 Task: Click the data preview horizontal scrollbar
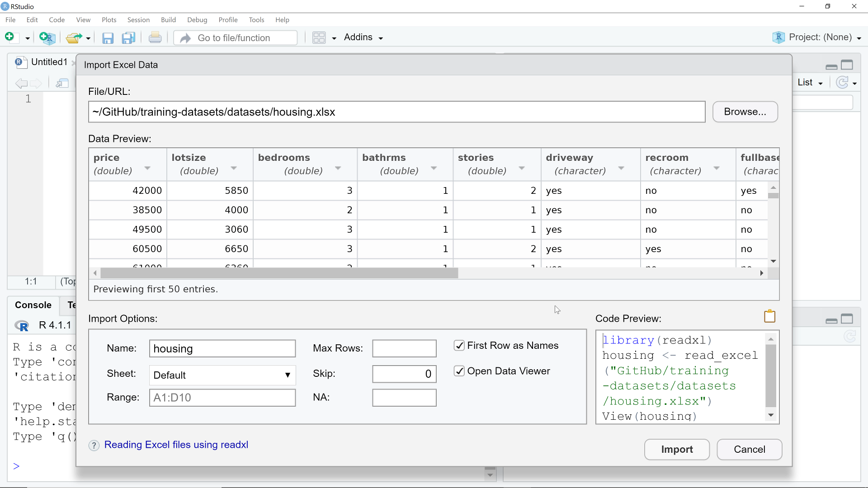[x=279, y=273]
